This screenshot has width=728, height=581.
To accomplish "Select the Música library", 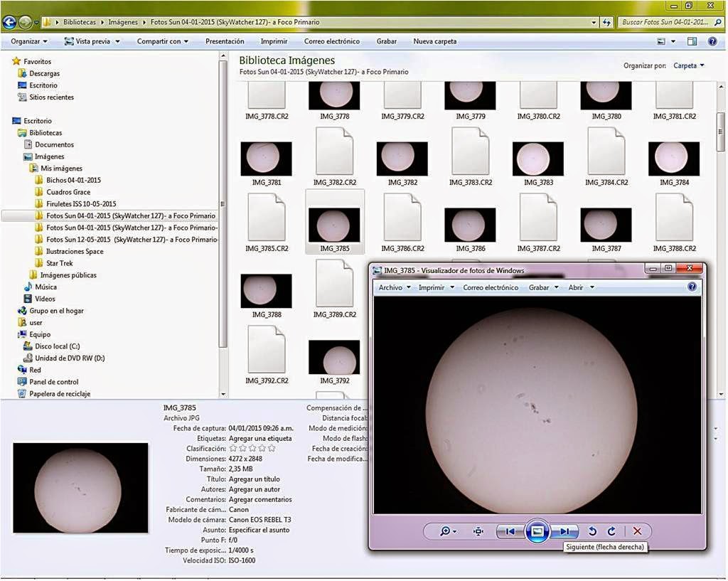I will (x=45, y=287).
